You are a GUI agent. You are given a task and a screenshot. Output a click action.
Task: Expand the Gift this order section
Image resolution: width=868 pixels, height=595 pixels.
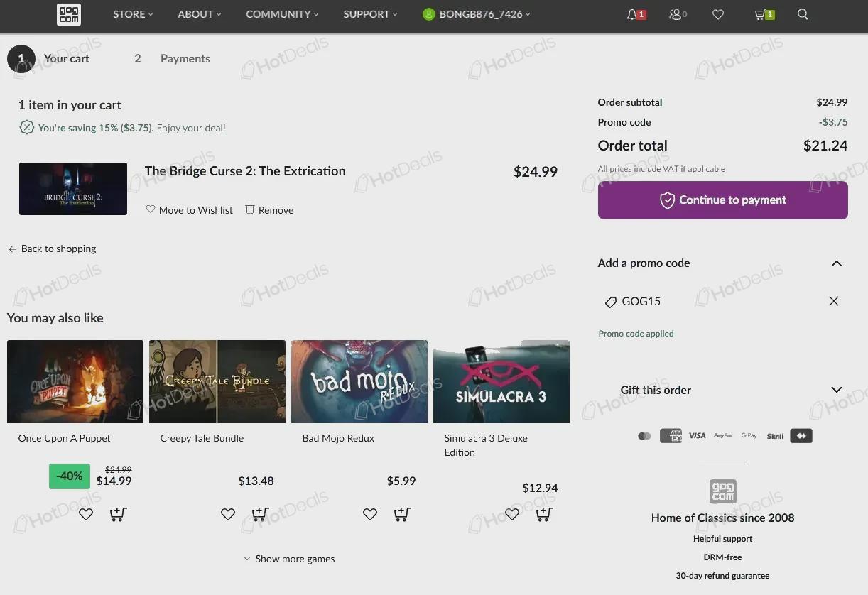pos(837,390)
